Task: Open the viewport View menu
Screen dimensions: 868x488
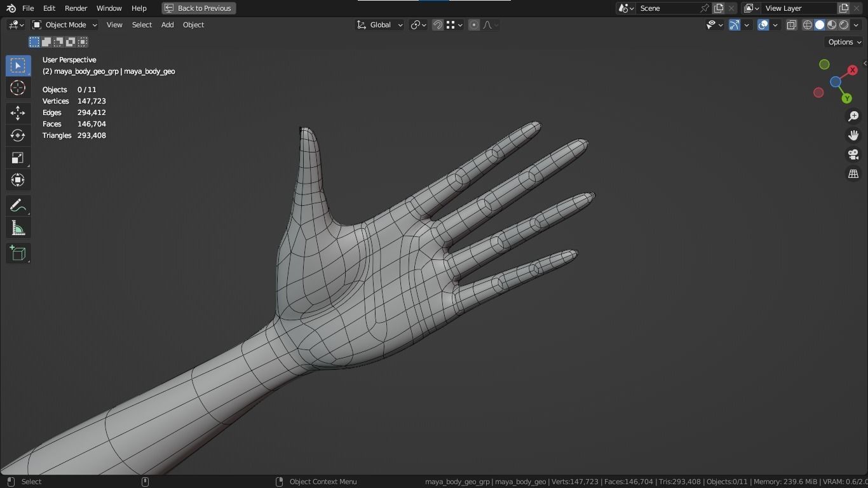Action: [114, 25]
